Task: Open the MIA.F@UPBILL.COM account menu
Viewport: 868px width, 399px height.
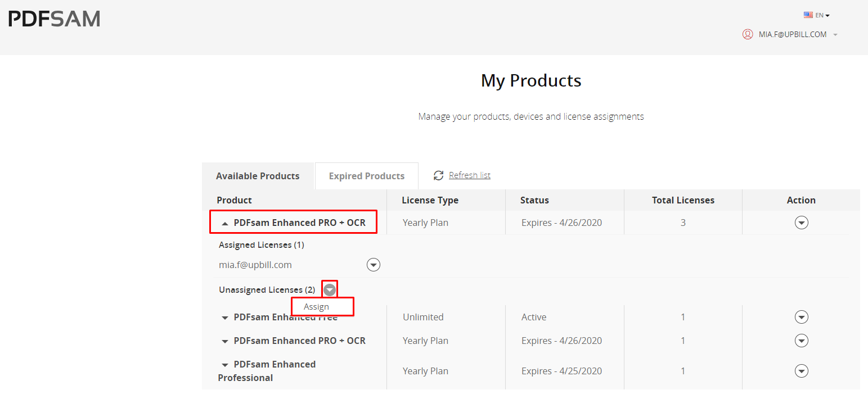Action: tap(793, 34)
